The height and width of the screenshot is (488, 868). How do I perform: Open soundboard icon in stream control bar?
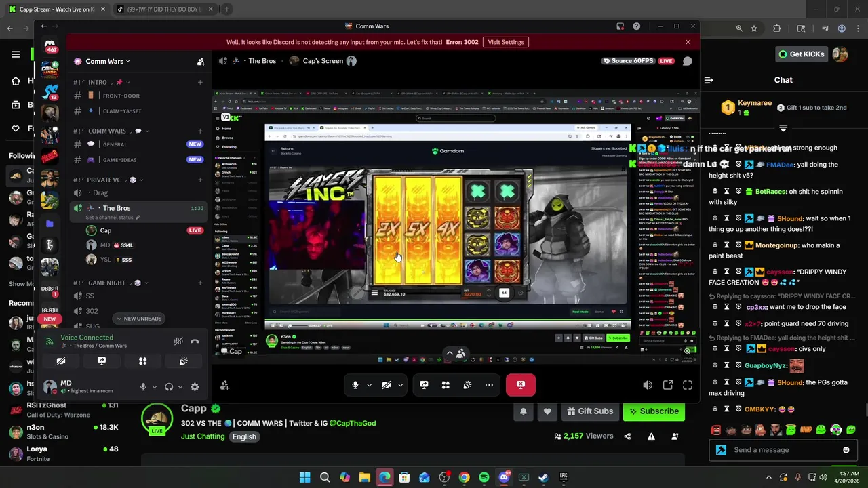click(467, 385)
